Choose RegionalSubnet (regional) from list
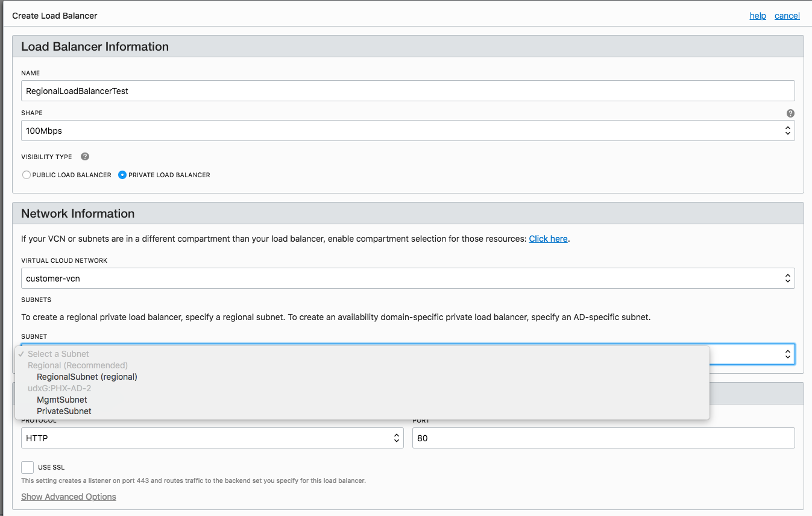 click(x=87, y=377)
